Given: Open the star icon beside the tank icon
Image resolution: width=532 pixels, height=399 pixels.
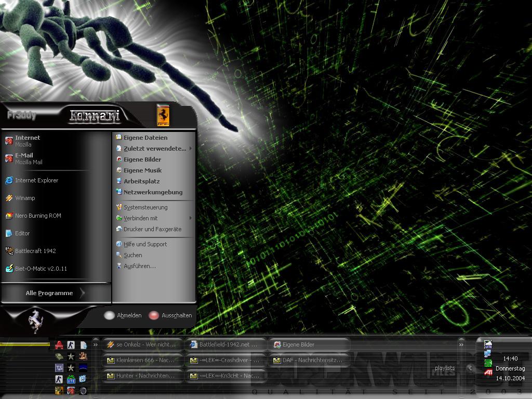Looking at the screenshot, I should (71, 356).
